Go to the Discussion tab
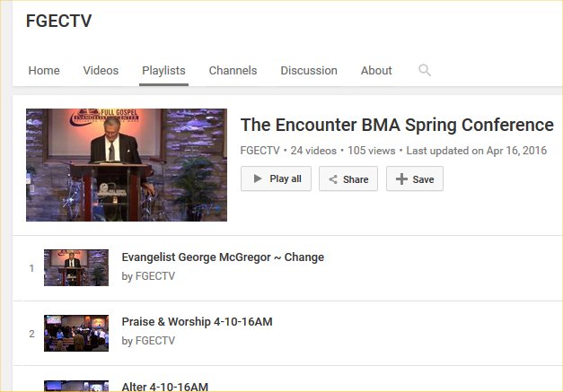 coord(309,70)
